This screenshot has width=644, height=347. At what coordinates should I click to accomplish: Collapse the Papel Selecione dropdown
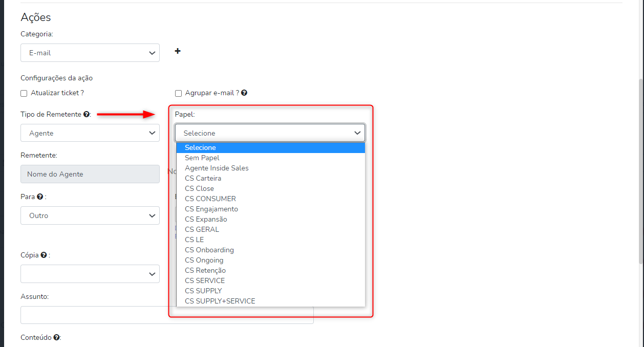pyautogui.click(x=270, y=133)
